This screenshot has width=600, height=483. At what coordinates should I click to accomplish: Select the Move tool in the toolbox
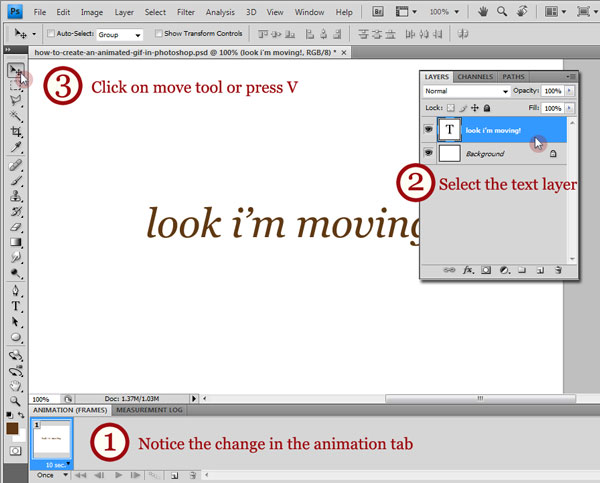16,70
